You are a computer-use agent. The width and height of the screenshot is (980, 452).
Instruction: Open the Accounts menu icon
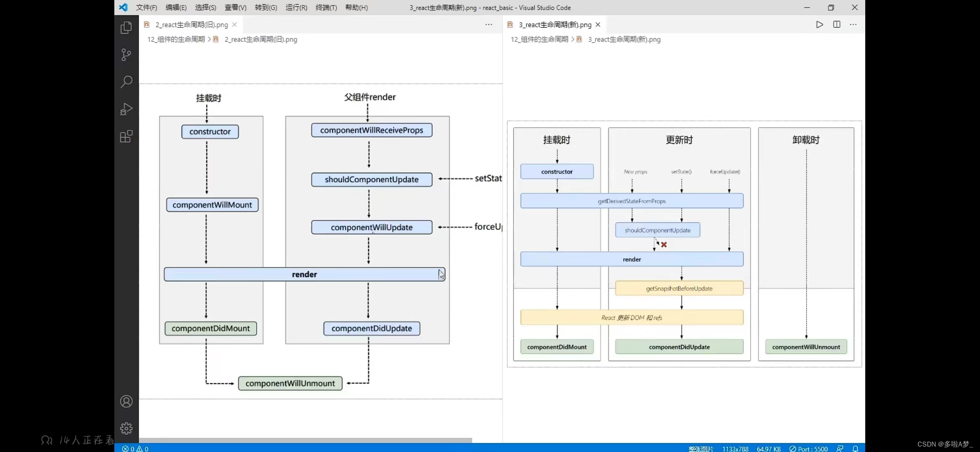point(126,402)
